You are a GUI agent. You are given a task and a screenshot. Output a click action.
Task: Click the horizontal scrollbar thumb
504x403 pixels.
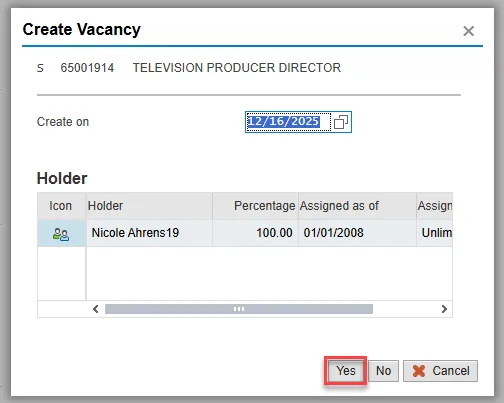click(239, 309)
